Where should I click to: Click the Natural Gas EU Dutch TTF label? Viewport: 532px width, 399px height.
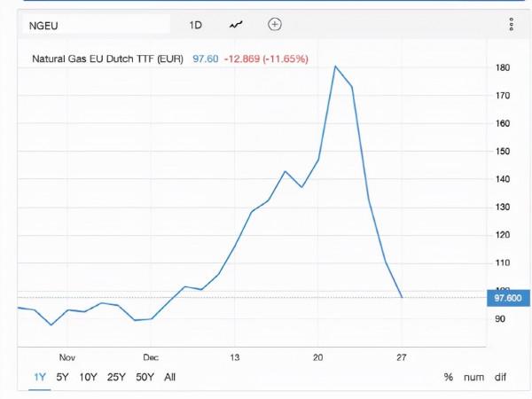[106, 59]
